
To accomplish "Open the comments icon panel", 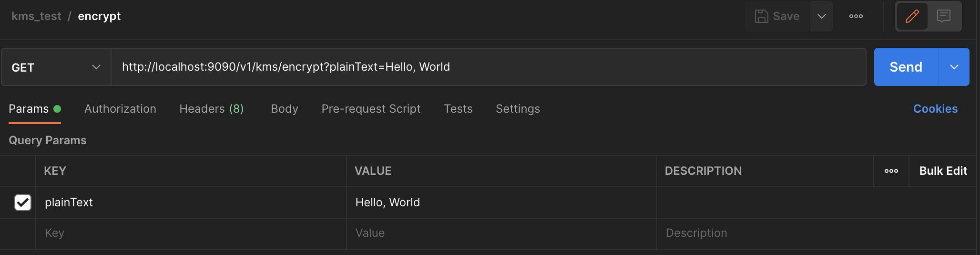I will (943, 16).
